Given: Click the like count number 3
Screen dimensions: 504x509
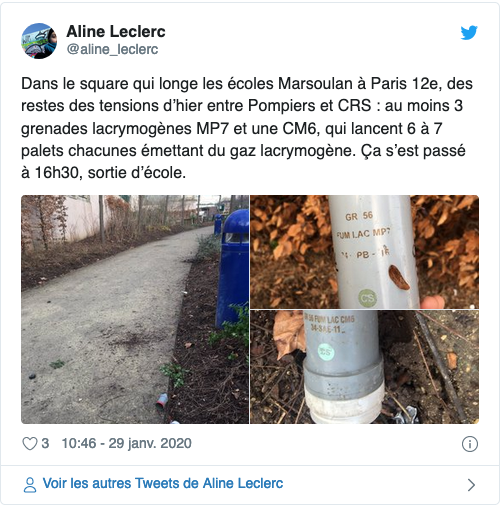Looking at the screenshot, I should tap(45, 443).
